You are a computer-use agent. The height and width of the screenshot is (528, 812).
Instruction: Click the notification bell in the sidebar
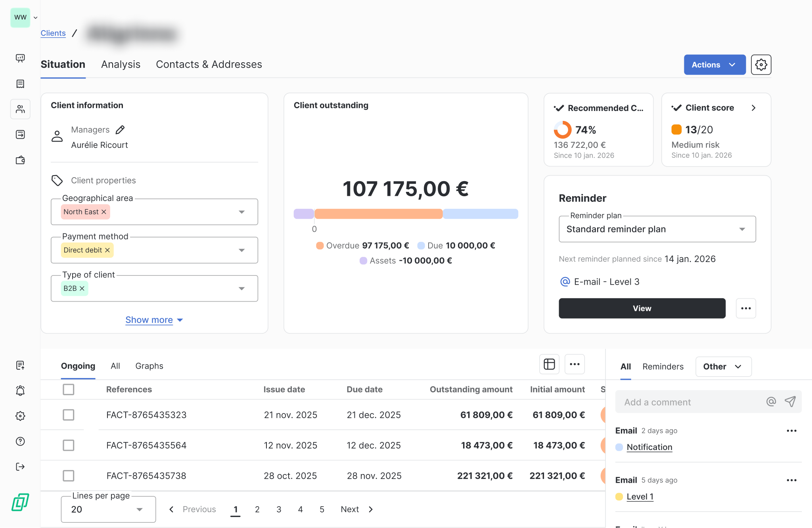click(x=20, y=390)
